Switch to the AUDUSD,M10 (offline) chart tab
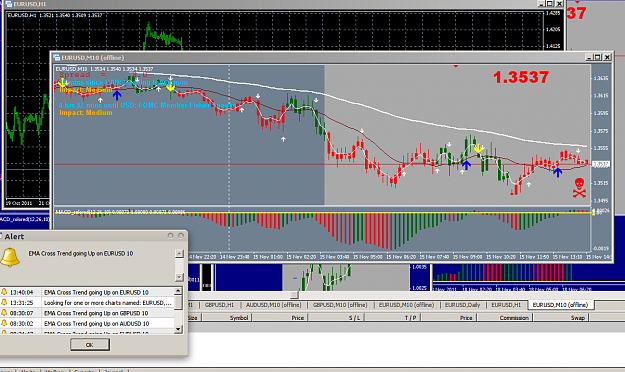Image resolution: width=625 pixels, height=372 pixels. pos(273,305)
